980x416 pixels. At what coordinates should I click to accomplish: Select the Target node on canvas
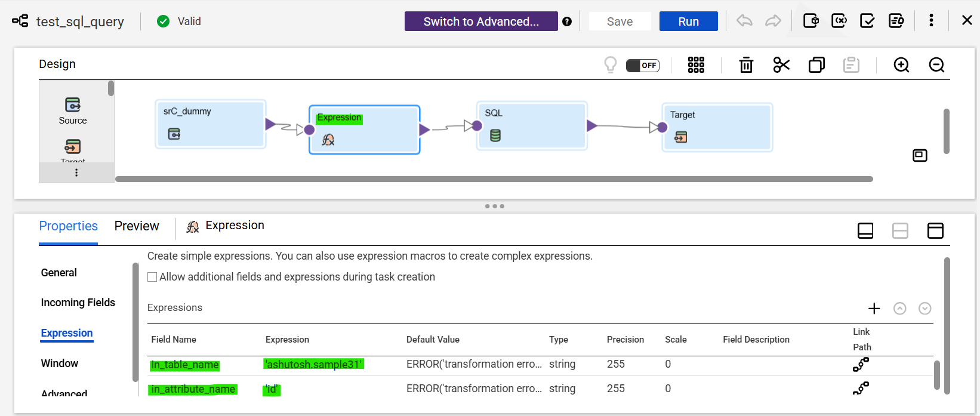(x=717, y=127)
